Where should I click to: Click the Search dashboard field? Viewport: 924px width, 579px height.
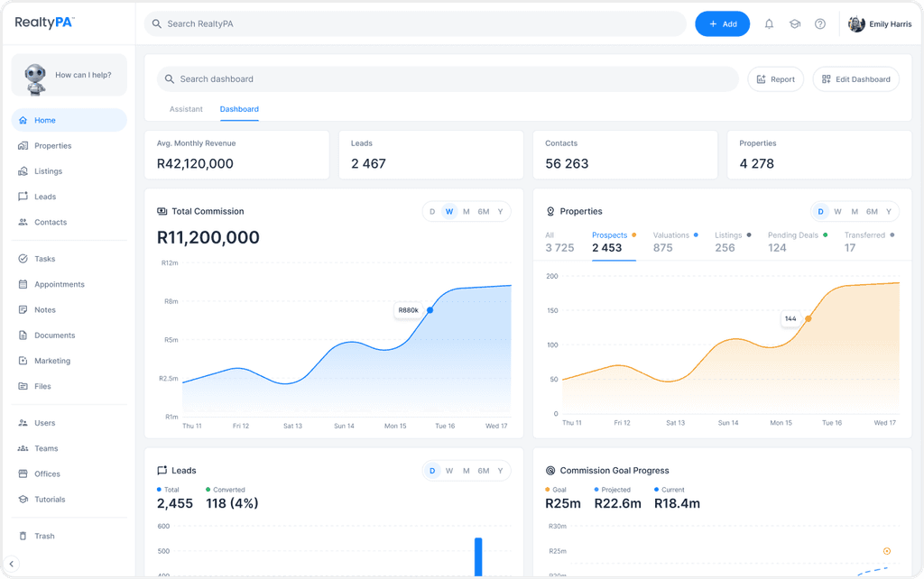(x=448, y=79)
